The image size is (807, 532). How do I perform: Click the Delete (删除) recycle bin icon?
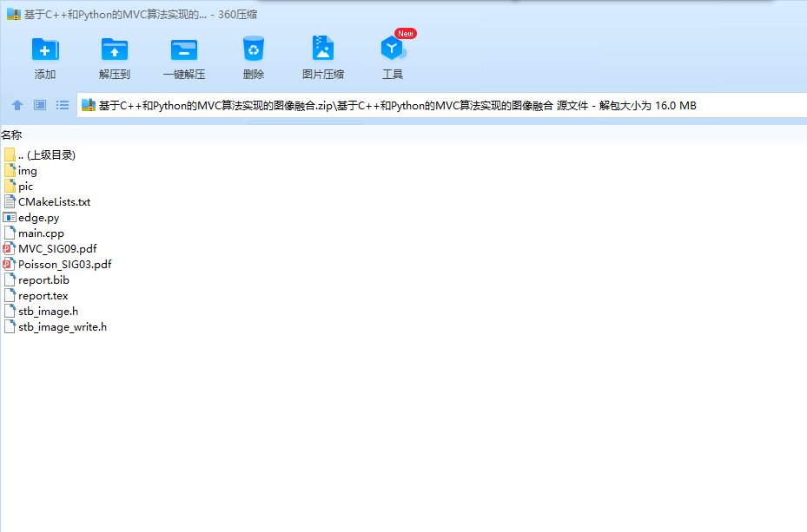coord(253,49)
